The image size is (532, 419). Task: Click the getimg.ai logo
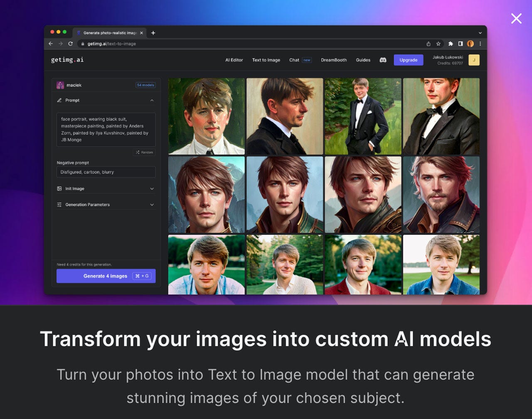coord(67,59)
